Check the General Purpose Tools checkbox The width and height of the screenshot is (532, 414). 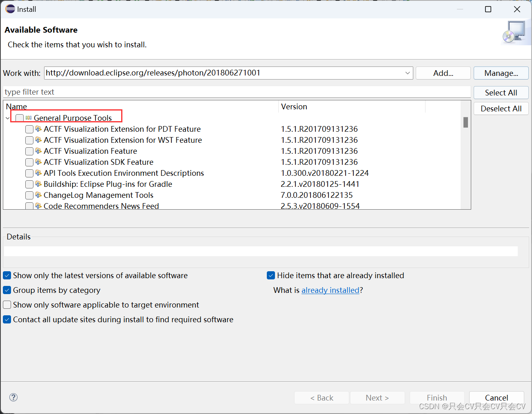pos(19,117)
